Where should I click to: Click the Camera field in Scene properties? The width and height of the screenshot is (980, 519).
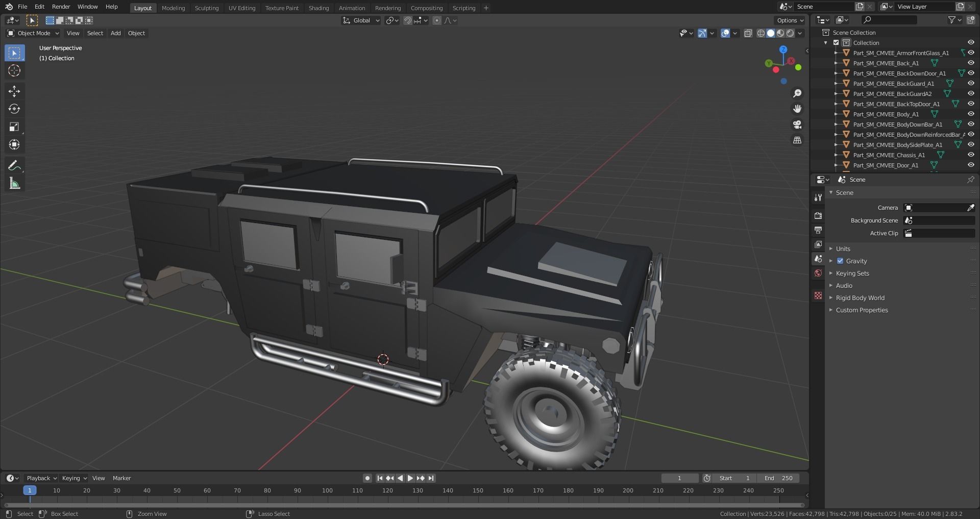pyautogui.click(x=939, y=208)
